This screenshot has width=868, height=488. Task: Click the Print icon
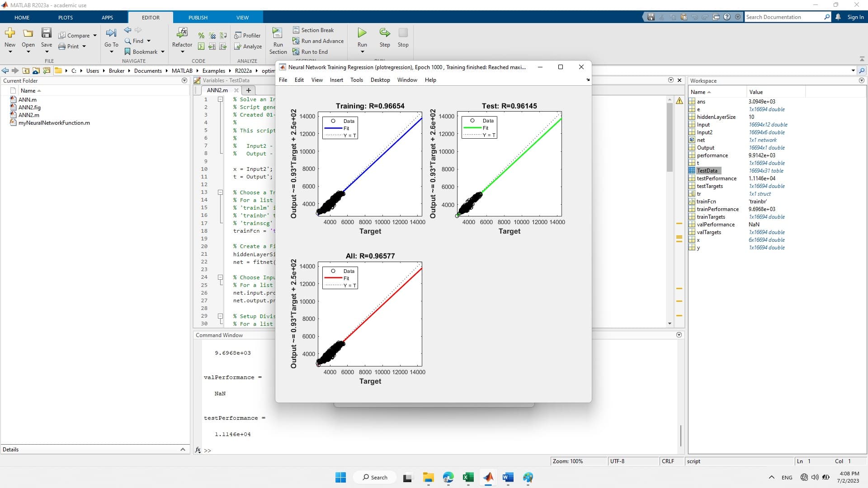tap(62, 46)
